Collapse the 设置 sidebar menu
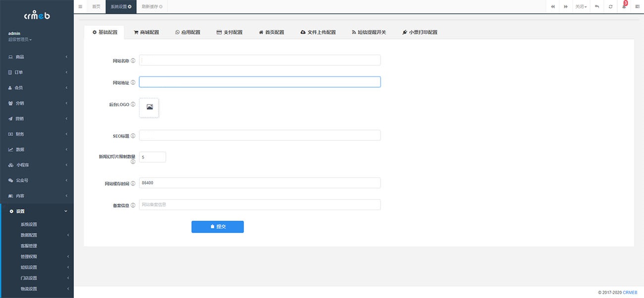The image size is (644, 298). pos(37,211)
